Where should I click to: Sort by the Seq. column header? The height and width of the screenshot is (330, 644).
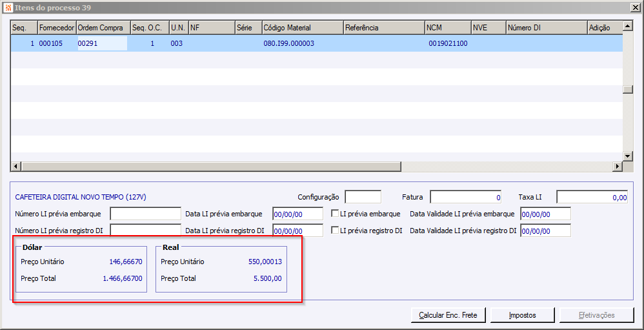pyautogui.click(x=25, y=28)
